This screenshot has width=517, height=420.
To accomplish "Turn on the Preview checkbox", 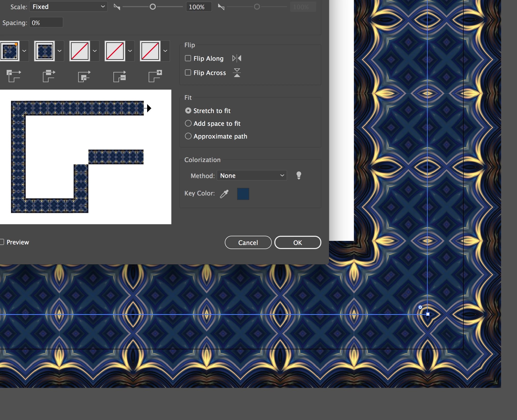I will 2,242.
